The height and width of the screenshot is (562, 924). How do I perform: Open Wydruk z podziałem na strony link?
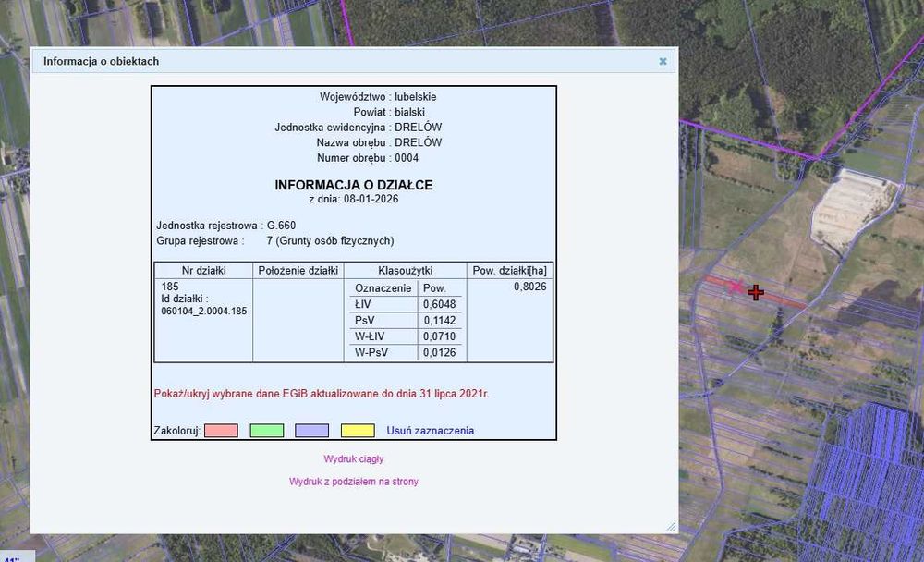(354, 482)
